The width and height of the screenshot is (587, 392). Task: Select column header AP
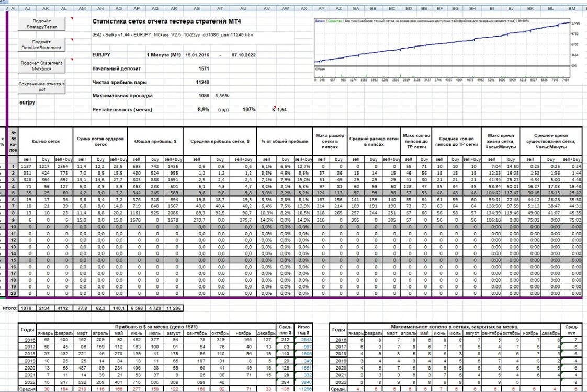click(137, 8)
